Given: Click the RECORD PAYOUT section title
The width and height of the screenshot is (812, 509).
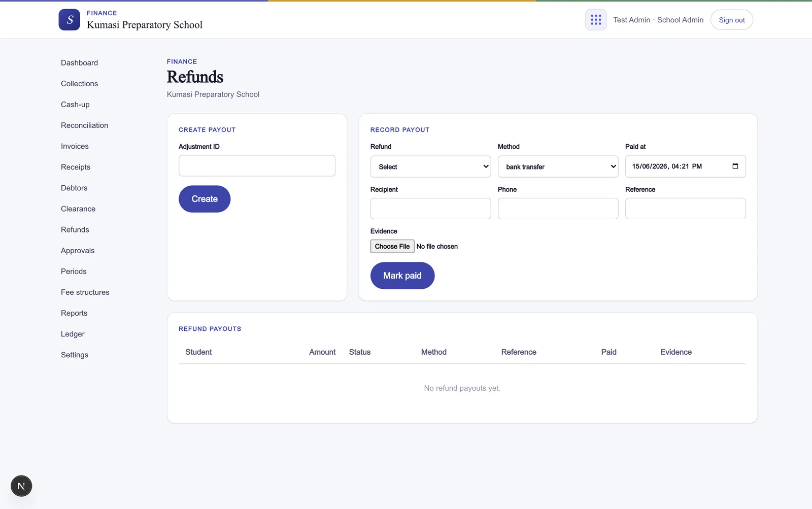Looking at the screenshot, I should pos(400,130).
